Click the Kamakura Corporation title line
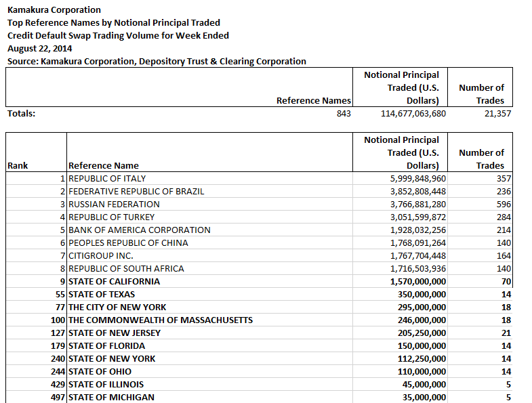532x403 pixels. point(54,10)
